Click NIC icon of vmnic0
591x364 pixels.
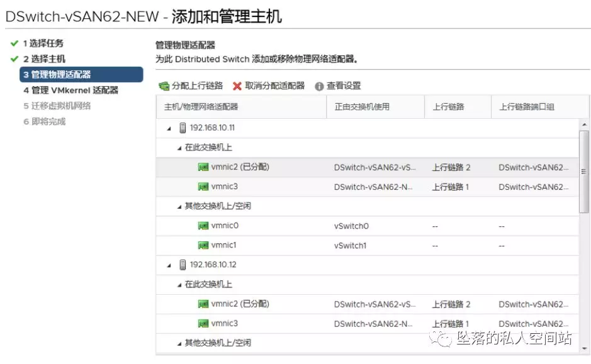203,226
